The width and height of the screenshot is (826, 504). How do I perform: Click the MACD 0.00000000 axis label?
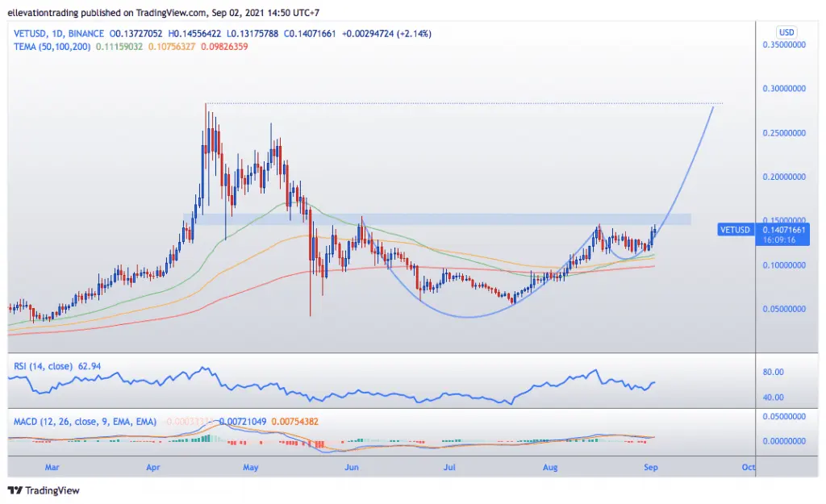coord(784,441)
